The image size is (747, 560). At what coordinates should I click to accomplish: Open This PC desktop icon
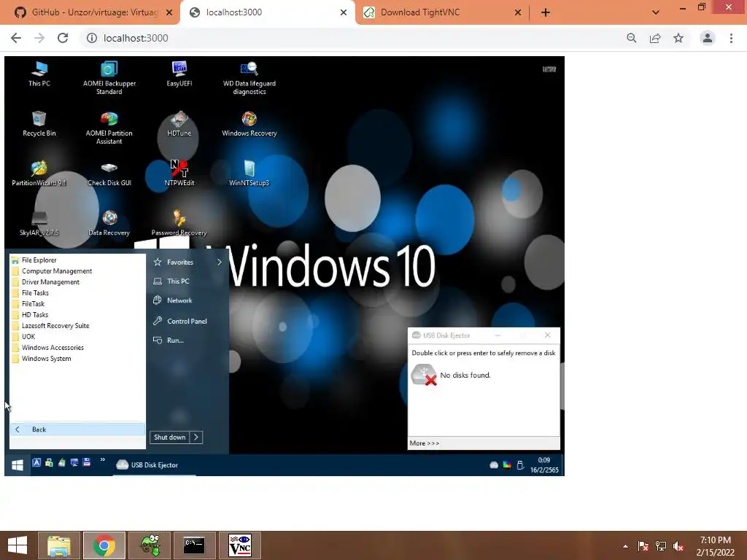click(x=39, y=74)
